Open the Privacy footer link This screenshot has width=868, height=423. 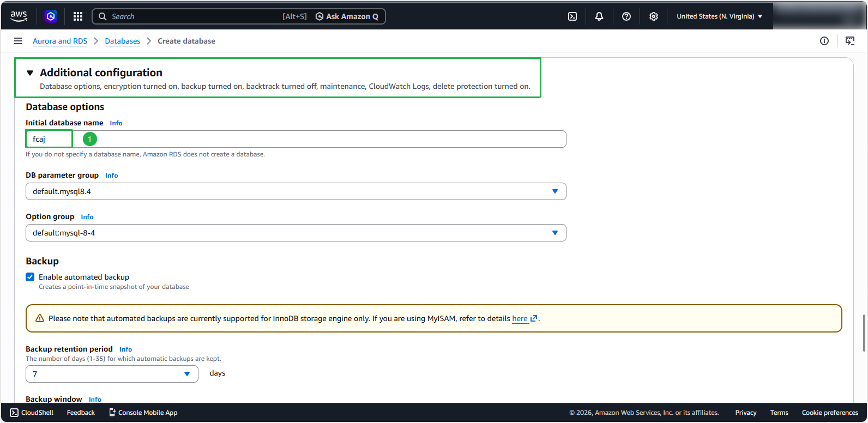[x=746, y=413]
